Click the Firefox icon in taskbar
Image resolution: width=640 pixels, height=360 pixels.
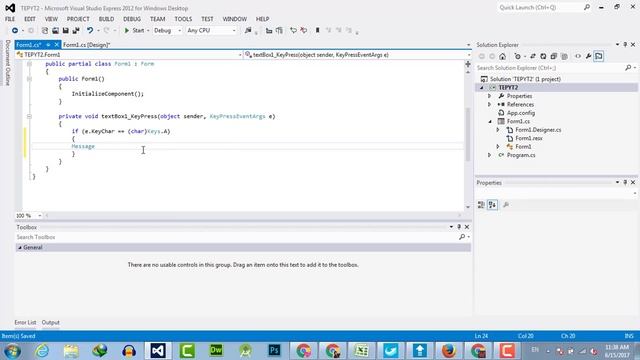[x=449, y=350]
